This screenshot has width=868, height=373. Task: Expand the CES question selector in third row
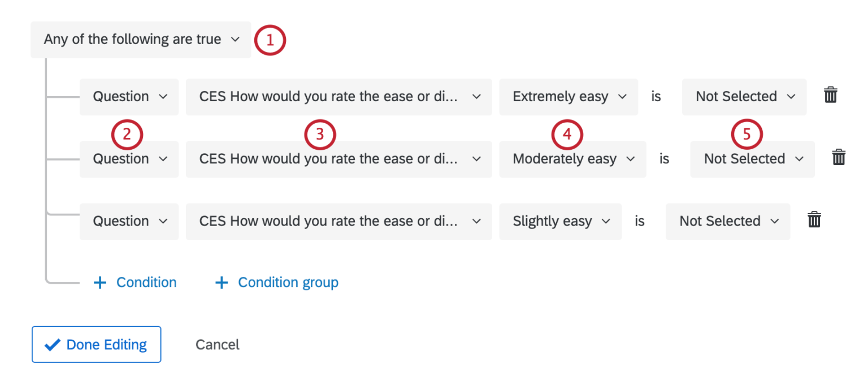tap(338, 221)
